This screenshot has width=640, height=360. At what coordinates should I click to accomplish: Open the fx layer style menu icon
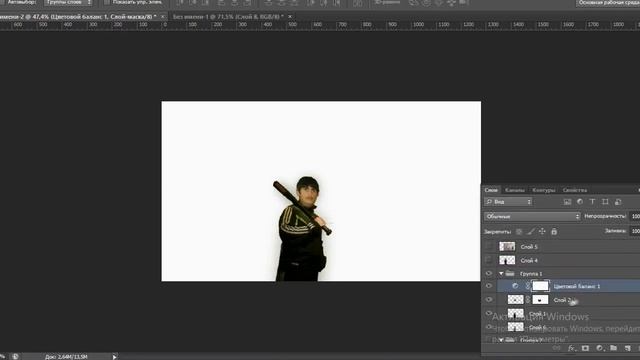pyautogui.click(x=571, y=348)
